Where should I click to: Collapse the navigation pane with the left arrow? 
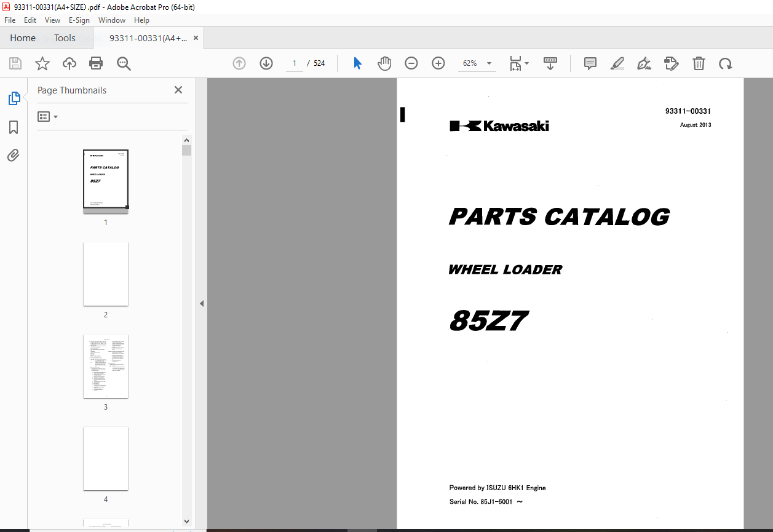pyautogui.click(x=202, y=303)
